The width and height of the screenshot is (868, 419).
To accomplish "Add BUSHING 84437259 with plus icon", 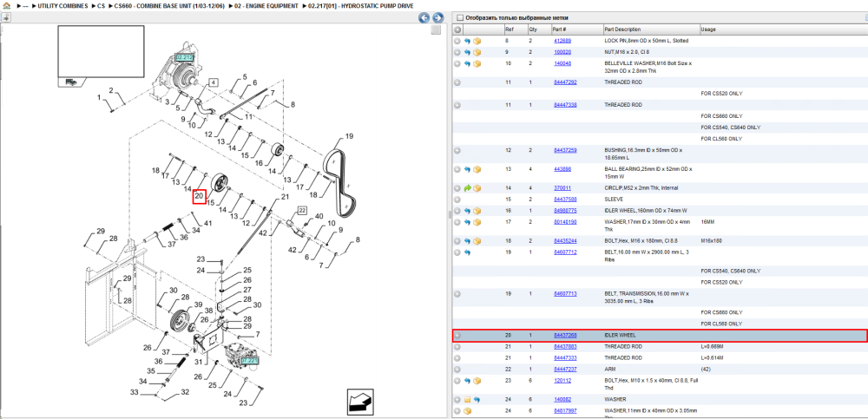I will coord(457,150).
